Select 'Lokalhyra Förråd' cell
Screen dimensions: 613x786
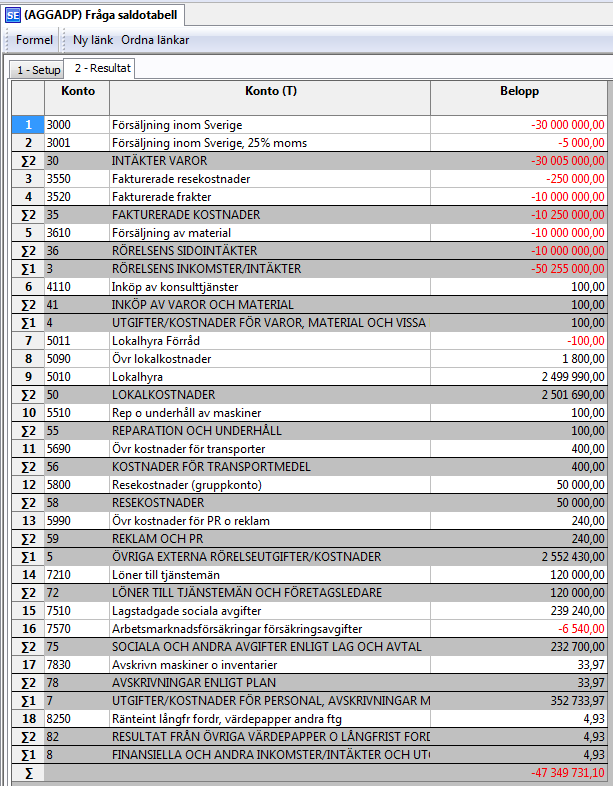(x=270, y=341)
